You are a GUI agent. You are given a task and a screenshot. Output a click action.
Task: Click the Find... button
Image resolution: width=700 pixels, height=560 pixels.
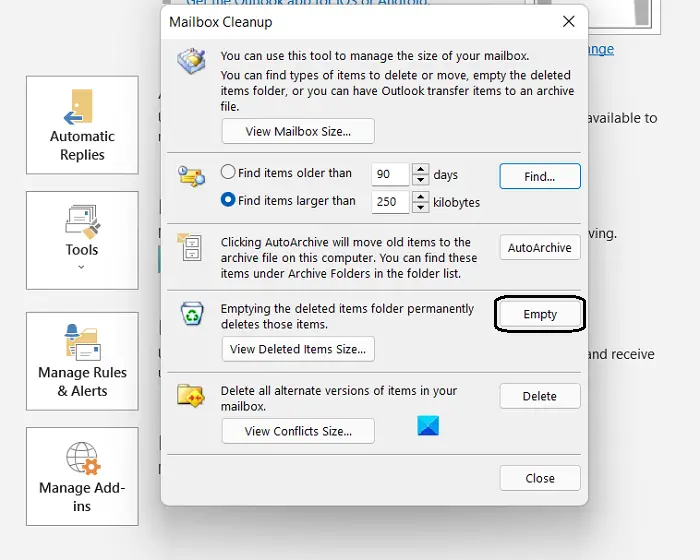[540, 176]
